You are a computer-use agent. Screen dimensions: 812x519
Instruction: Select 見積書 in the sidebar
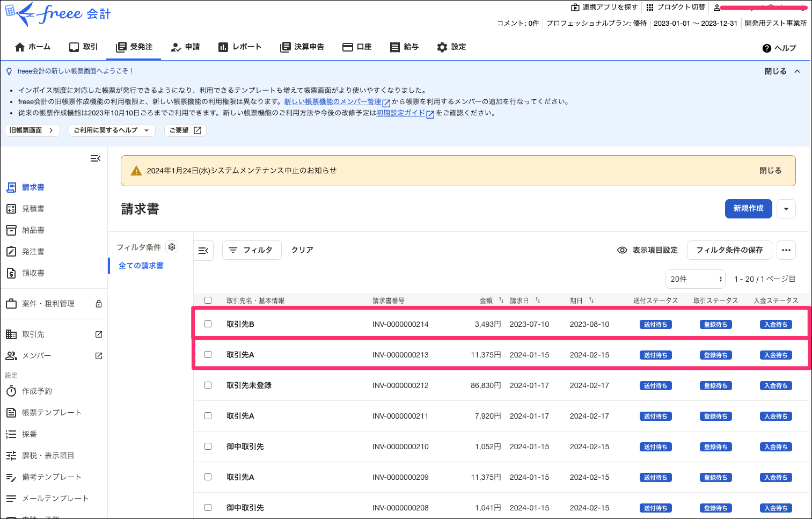[x=33, y=208]
